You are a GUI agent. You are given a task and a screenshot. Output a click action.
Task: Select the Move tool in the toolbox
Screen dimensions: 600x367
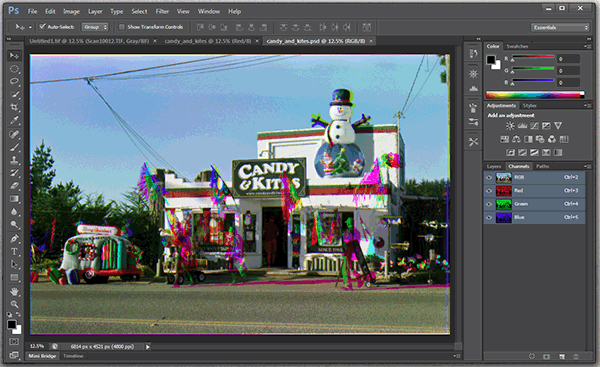pos(14,56)
